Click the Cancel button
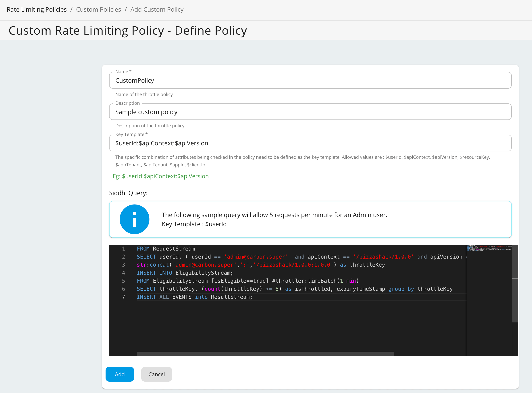 (x=156, y=374)
